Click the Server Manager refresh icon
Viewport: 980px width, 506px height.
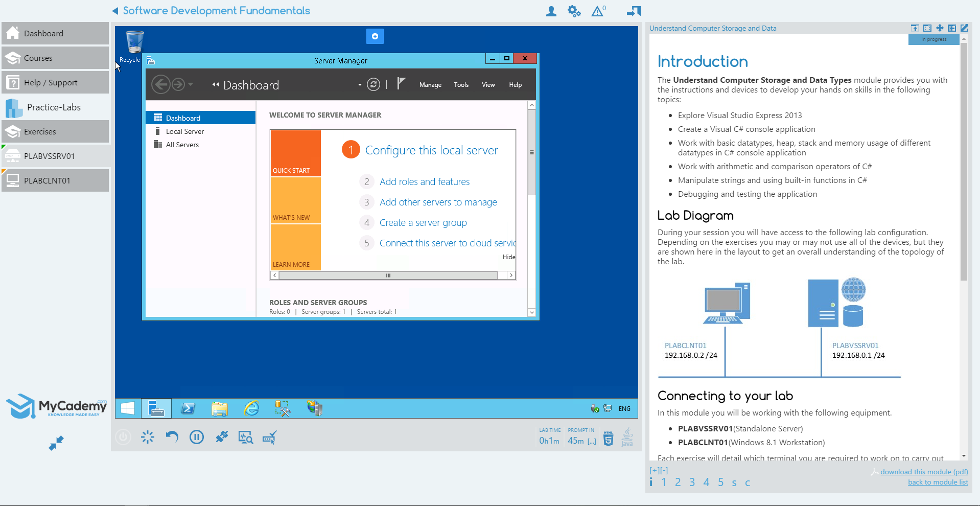pos(374,85)
